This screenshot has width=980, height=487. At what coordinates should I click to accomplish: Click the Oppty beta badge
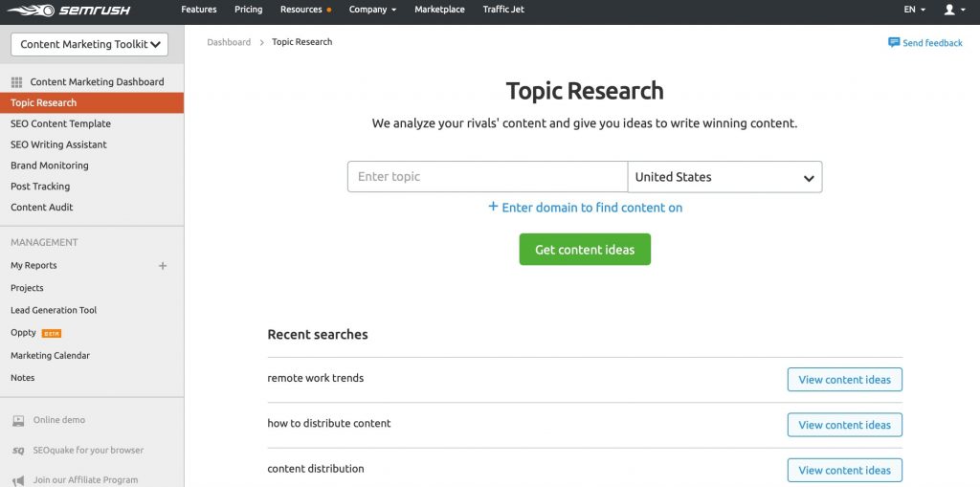tap(52, 333)
